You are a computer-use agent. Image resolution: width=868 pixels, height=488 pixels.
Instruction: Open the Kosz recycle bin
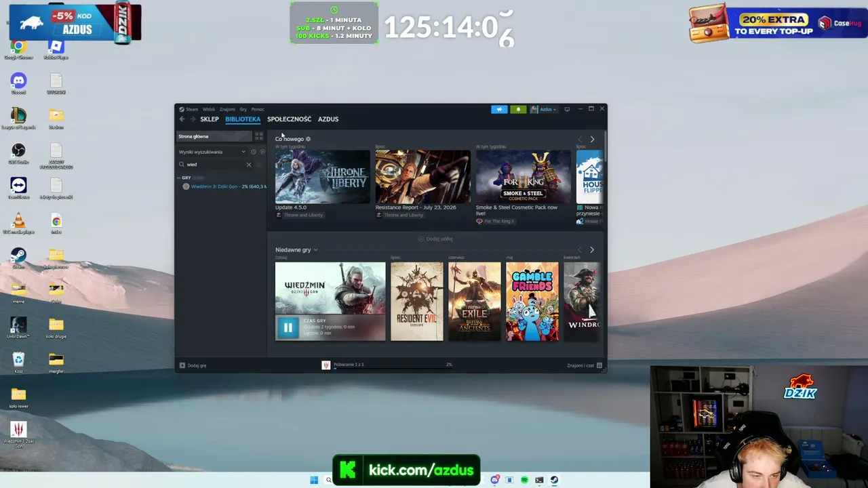(x=18, y=362)
